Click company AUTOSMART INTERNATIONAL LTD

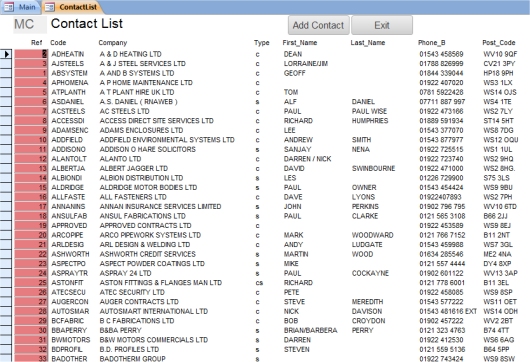154,311
